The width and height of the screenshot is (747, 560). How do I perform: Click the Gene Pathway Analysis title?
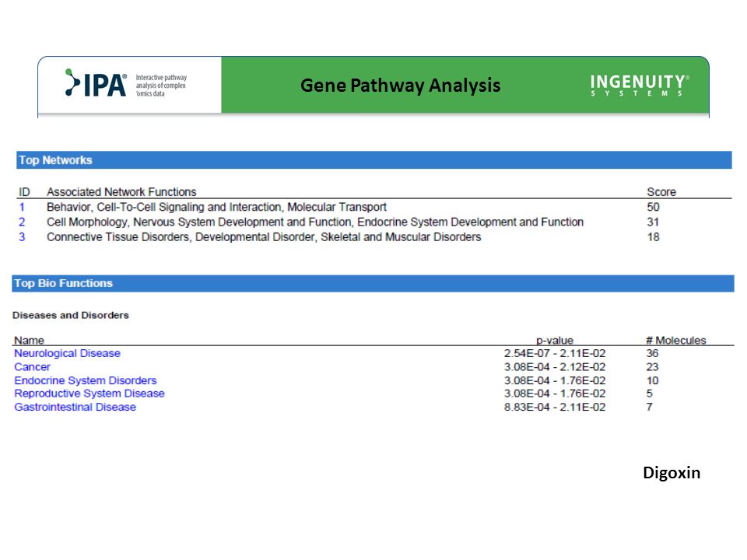400,86
